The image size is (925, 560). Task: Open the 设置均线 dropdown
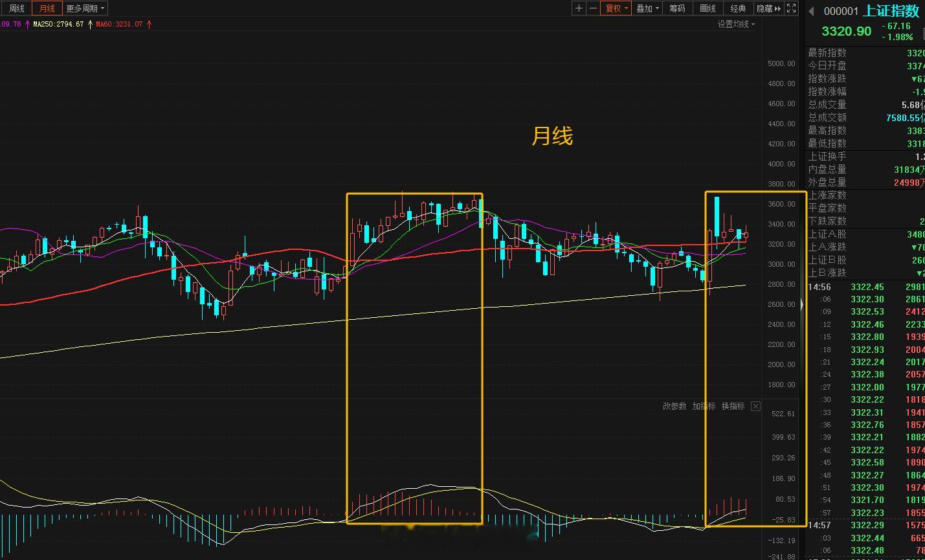[736, 24]
